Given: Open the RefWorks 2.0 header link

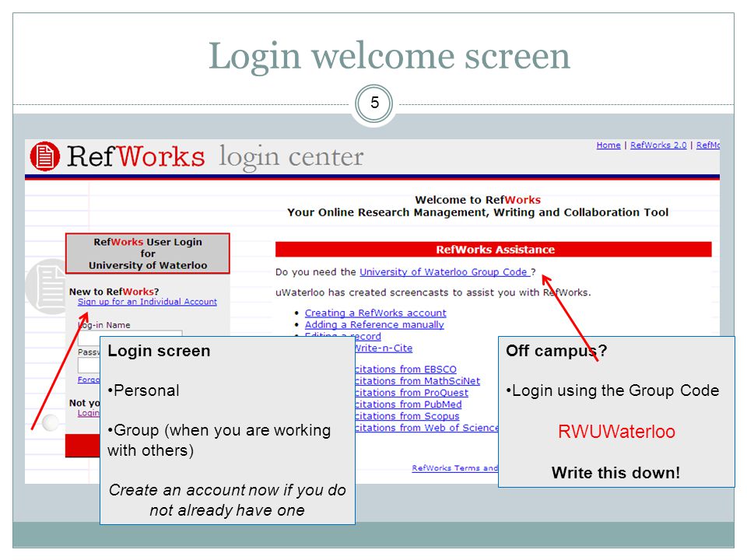Looking at the screenshot, I should point(658,145).
